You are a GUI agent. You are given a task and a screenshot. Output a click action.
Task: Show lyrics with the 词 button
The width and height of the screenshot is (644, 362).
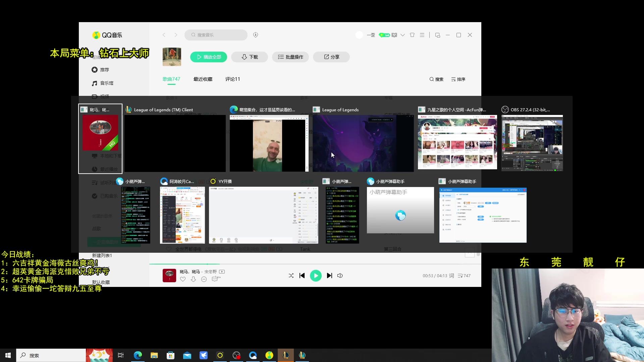tap(451, 276)
